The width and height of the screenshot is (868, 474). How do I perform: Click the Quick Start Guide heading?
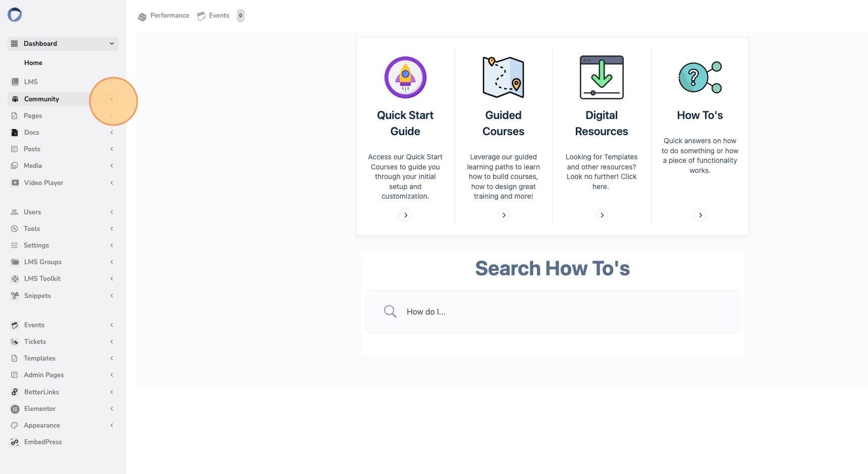coord(405,123)
